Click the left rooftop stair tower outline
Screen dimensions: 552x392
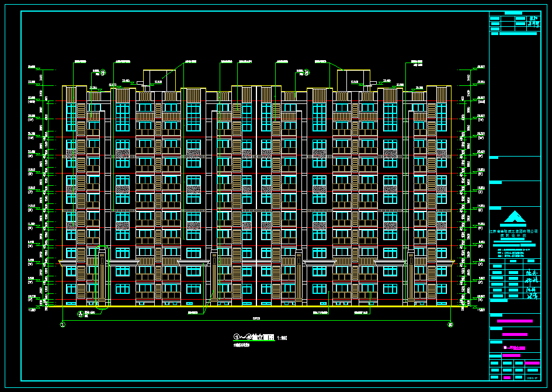(159, 80)
